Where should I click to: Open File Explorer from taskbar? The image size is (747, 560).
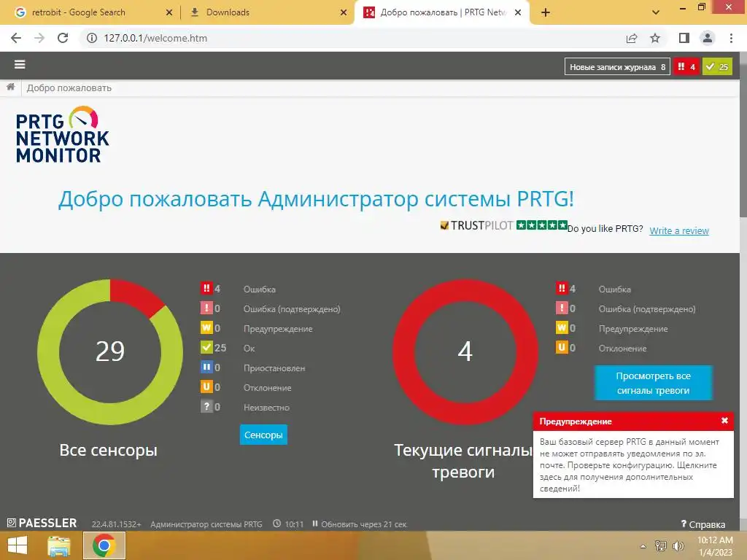tap(59, 545)
